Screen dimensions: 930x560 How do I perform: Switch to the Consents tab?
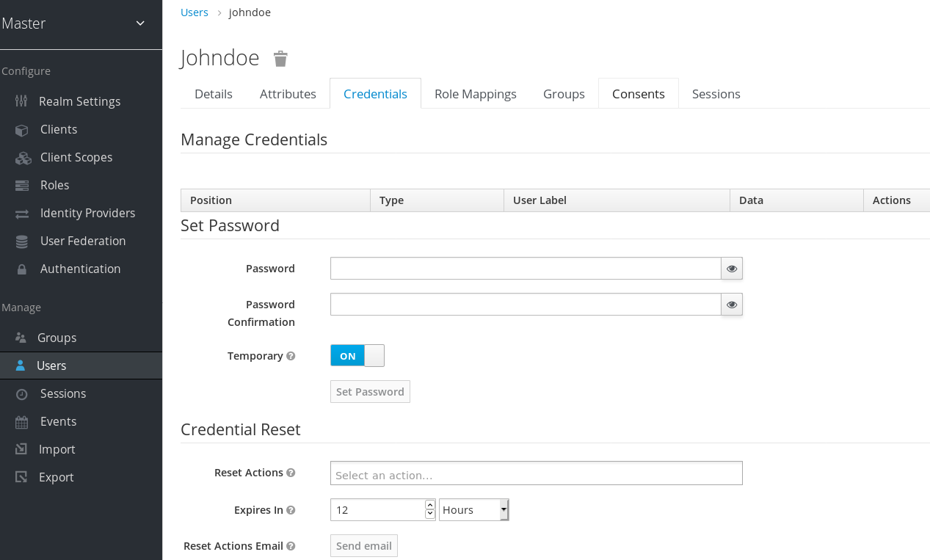point(639,94)
